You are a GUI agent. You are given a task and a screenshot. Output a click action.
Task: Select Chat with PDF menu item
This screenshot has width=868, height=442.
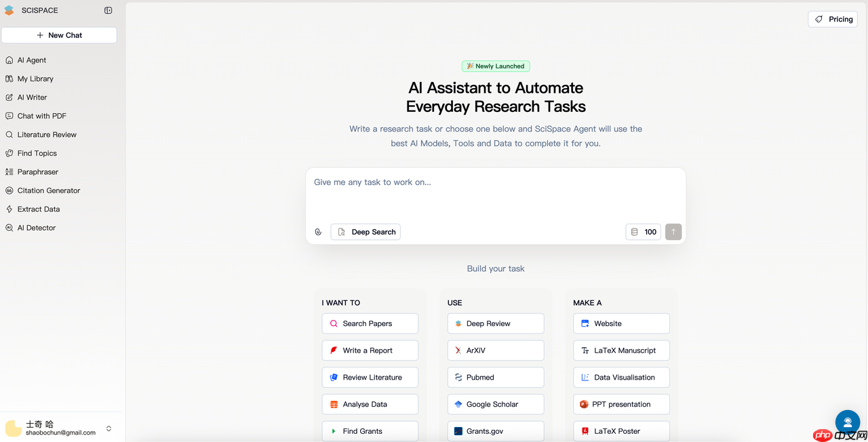coord(41,116)
